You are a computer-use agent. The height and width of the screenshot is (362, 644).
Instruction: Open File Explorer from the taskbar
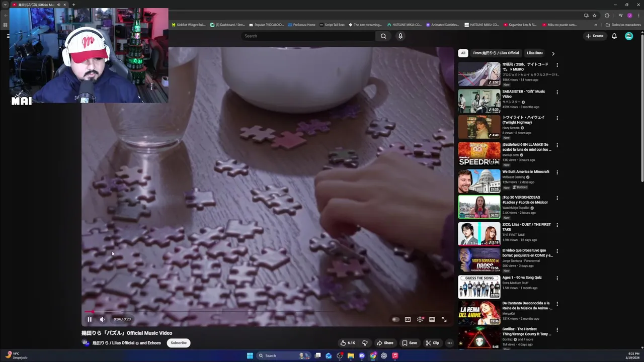pos(351,355)
